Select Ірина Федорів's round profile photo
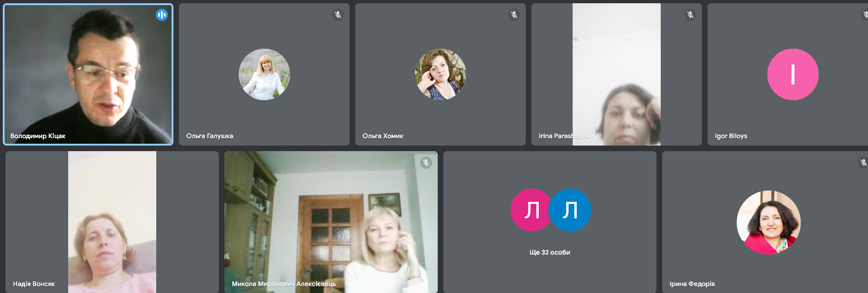868x293 pixels. point(768,223)
